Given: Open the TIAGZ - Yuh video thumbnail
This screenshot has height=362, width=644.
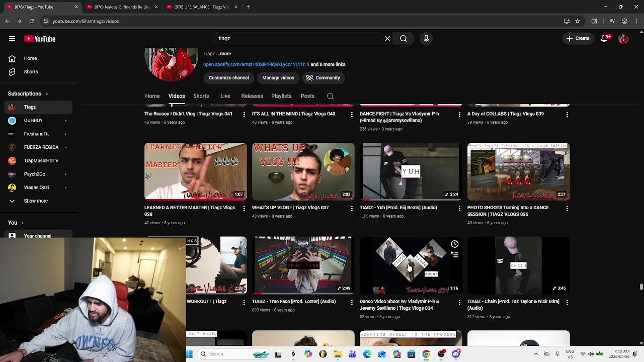Looking at the screenshot, I should pos(411,171).
